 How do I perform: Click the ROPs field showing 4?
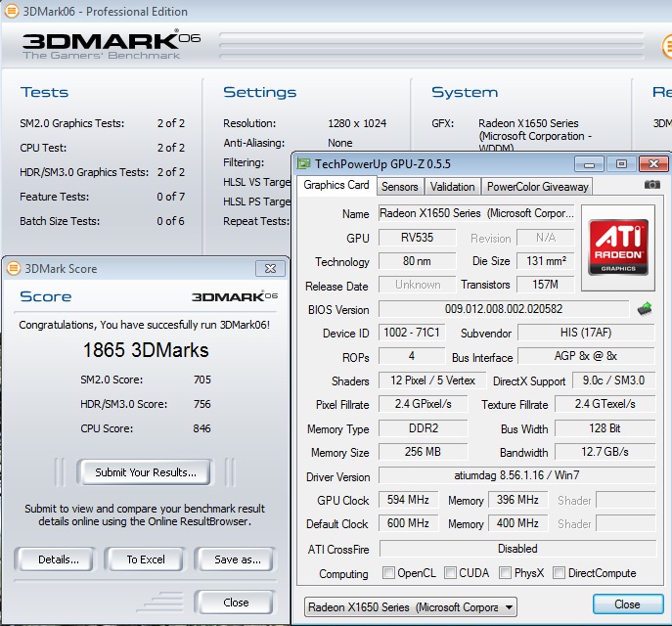pyautogui.click(x=412, y=356)
